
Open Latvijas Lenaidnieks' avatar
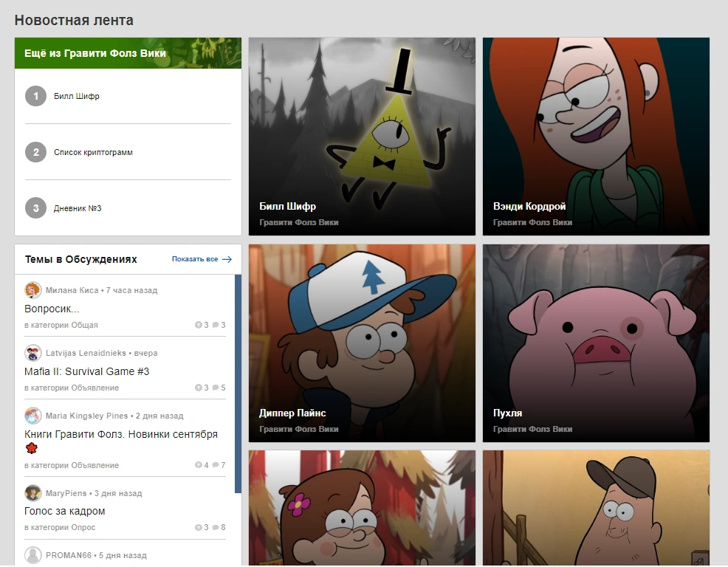click(33, 353)
